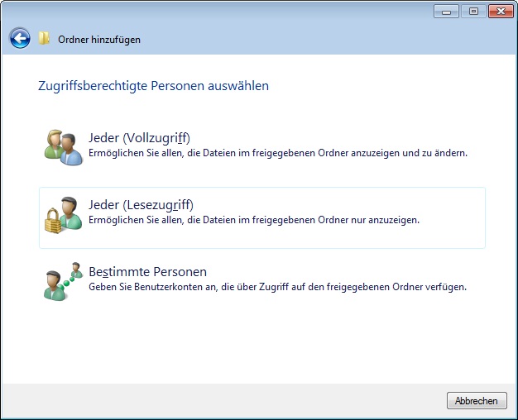The width and height of the screenshot is (518, 420).
Task: Click the padlock user icon for Lesezugriff
Action: [x=63, y=214]
